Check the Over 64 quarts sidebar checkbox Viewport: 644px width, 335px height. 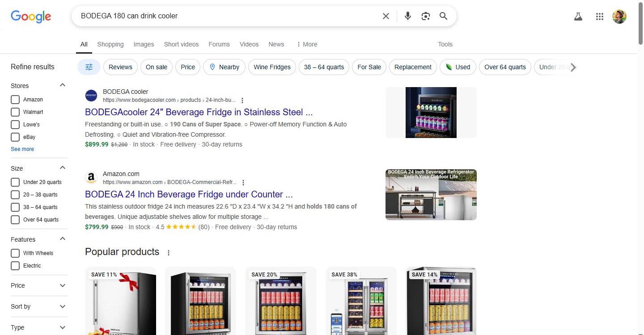15,220
